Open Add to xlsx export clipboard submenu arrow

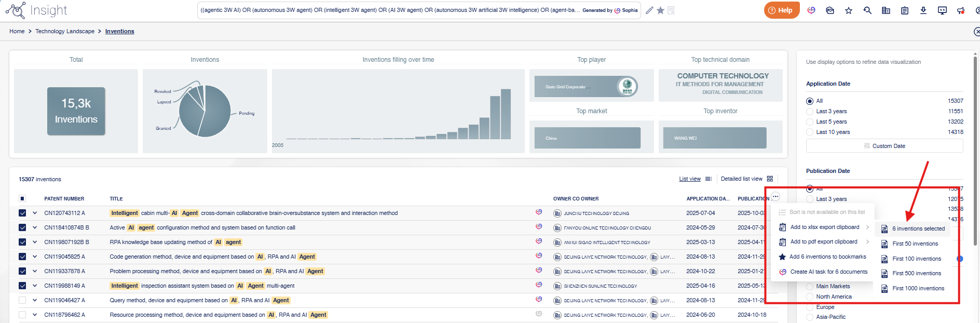[x=867, y=227]
